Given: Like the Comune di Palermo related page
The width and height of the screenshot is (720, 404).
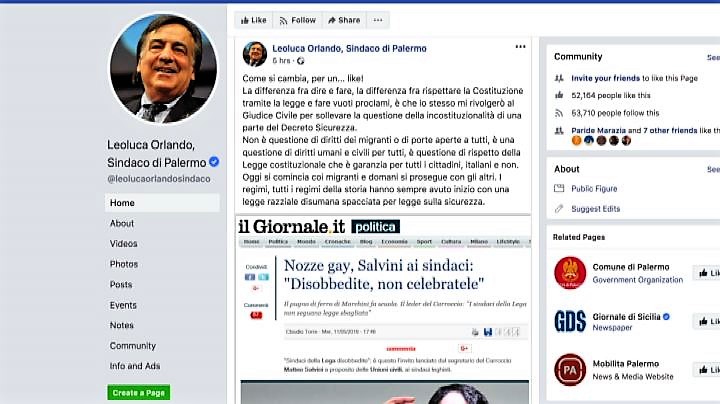Looking at the screenshot, I should (x=706, y=273).
